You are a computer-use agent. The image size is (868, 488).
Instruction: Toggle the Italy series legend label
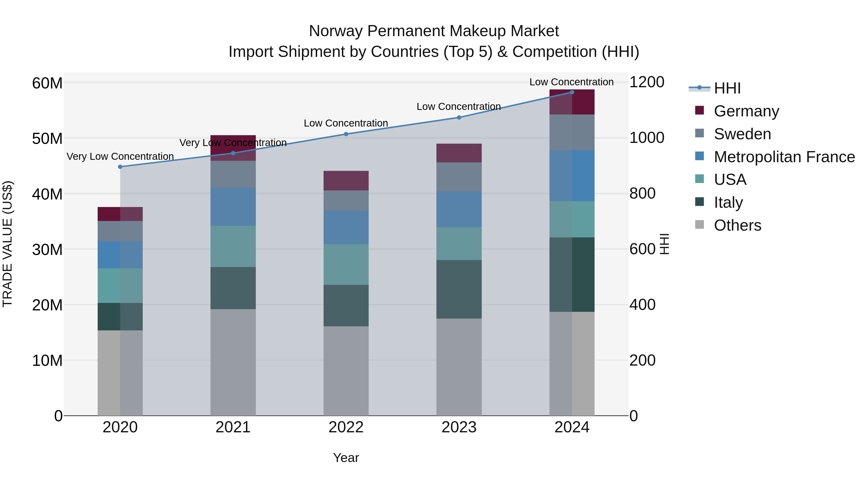coord(728,202)
